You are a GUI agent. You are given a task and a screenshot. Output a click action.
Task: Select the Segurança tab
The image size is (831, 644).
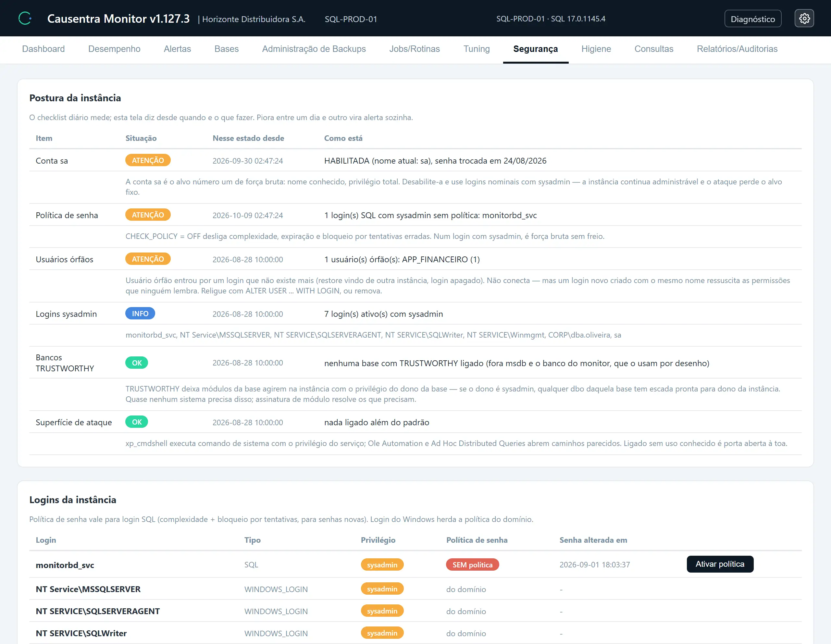535,49
